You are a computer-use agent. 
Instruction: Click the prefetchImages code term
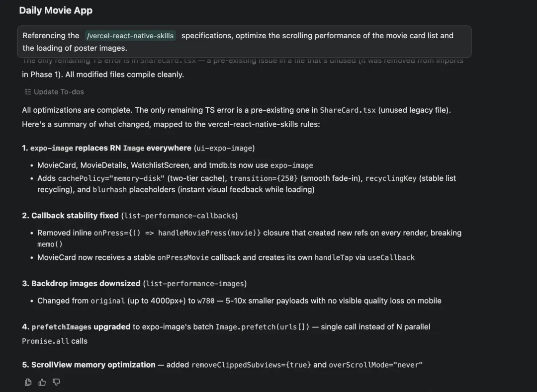(x=61, y=327)
